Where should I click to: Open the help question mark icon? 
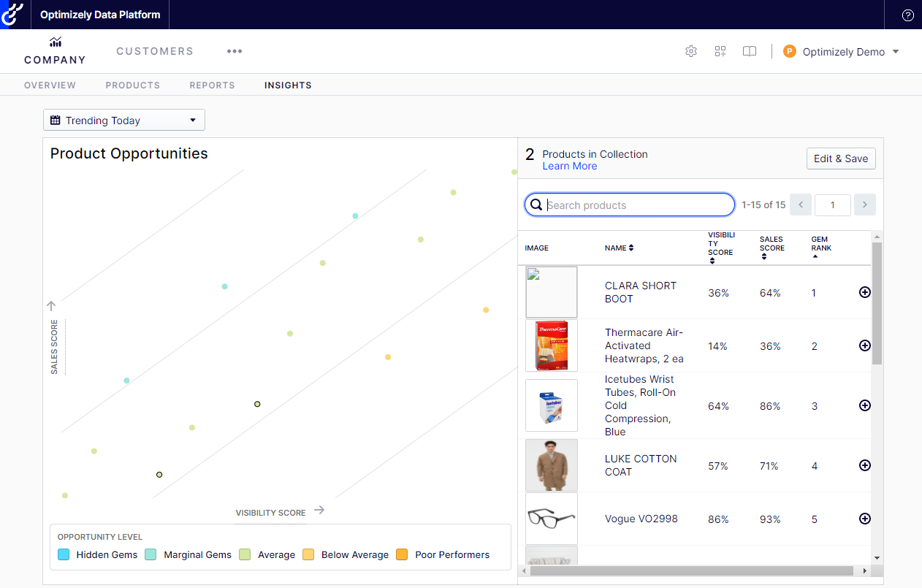click(x=908, y=15)
